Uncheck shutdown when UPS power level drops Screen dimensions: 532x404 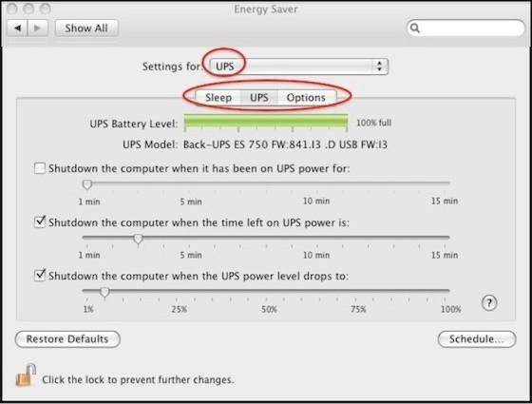40,276
